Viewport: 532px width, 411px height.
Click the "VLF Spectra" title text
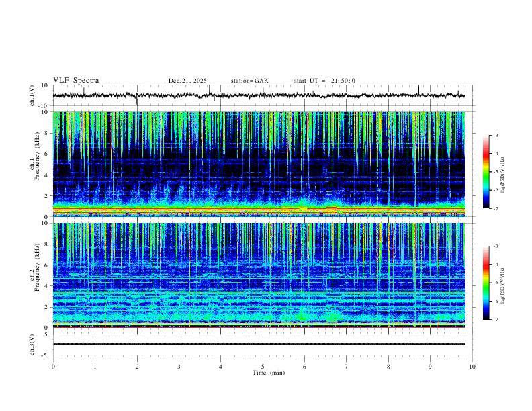[x=76, y=81]
